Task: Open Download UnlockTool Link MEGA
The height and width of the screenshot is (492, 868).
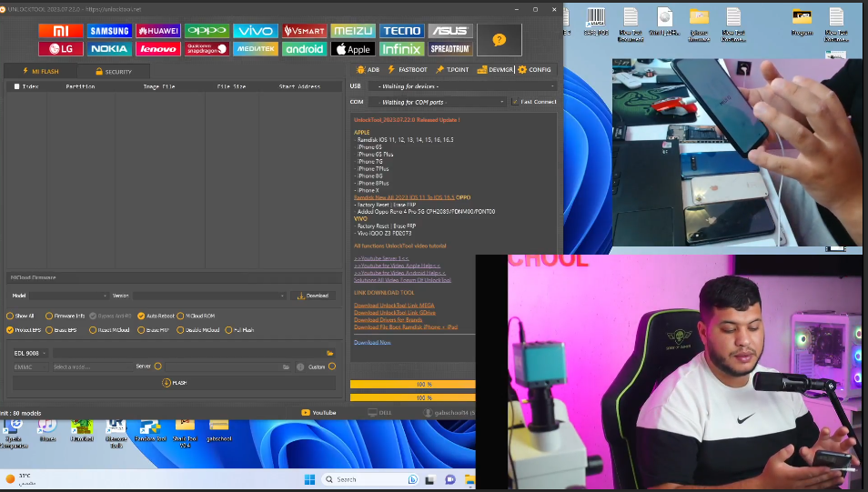Action: coord(394,306)
